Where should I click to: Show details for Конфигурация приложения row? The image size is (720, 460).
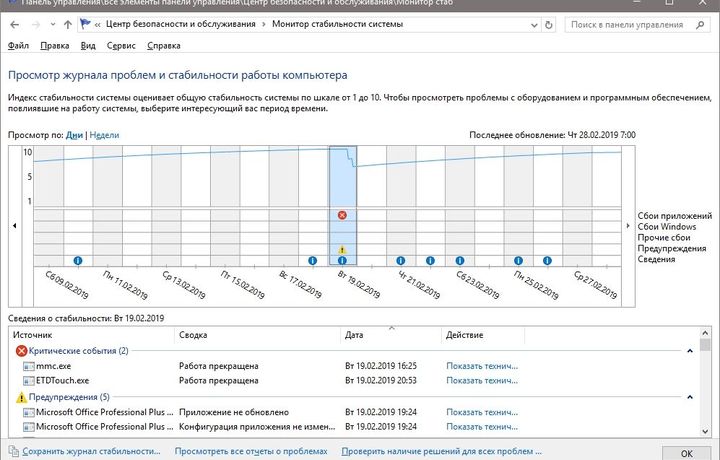[x=482, y=426]
